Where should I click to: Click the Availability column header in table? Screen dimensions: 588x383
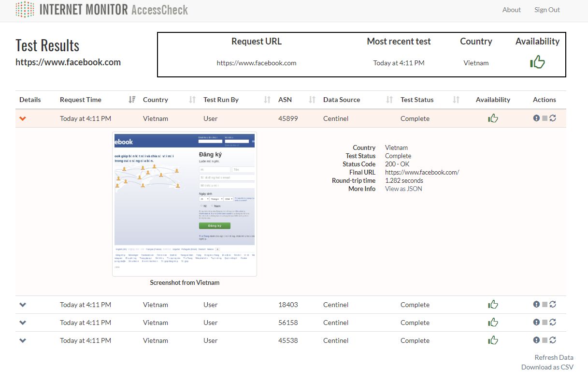coord(493,100)
